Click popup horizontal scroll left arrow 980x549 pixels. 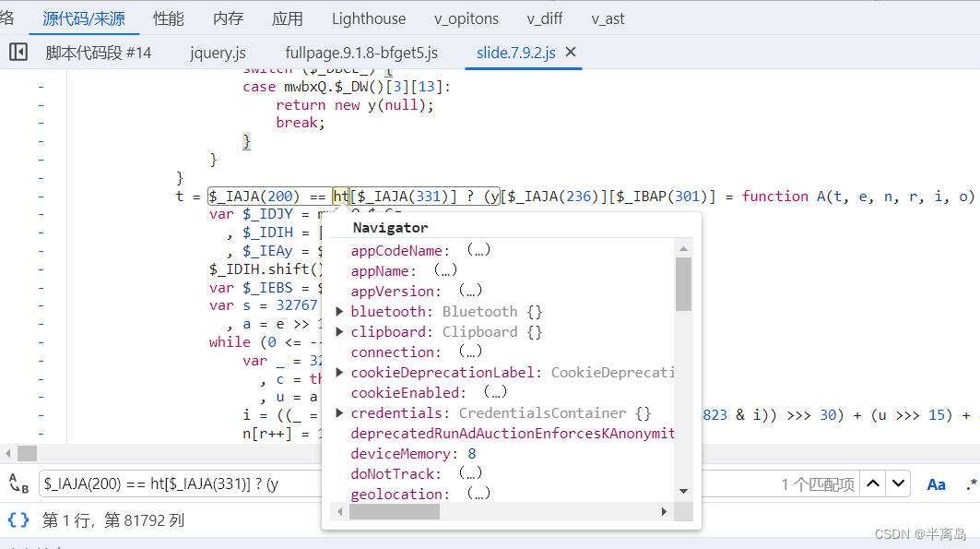coord(339,511)
